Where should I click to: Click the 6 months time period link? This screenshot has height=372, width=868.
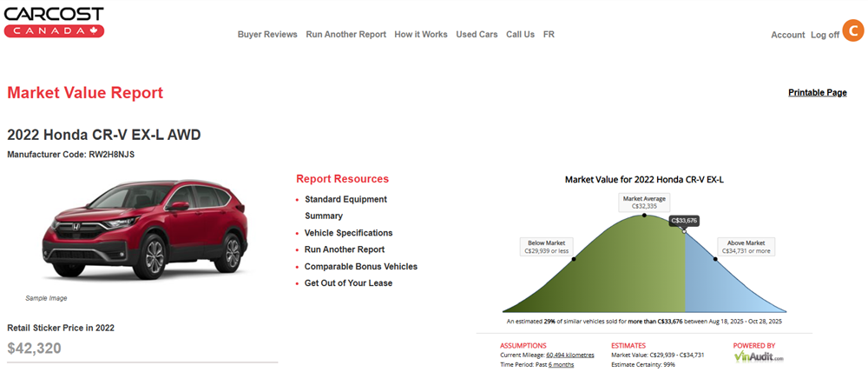[x=561, y=365]
